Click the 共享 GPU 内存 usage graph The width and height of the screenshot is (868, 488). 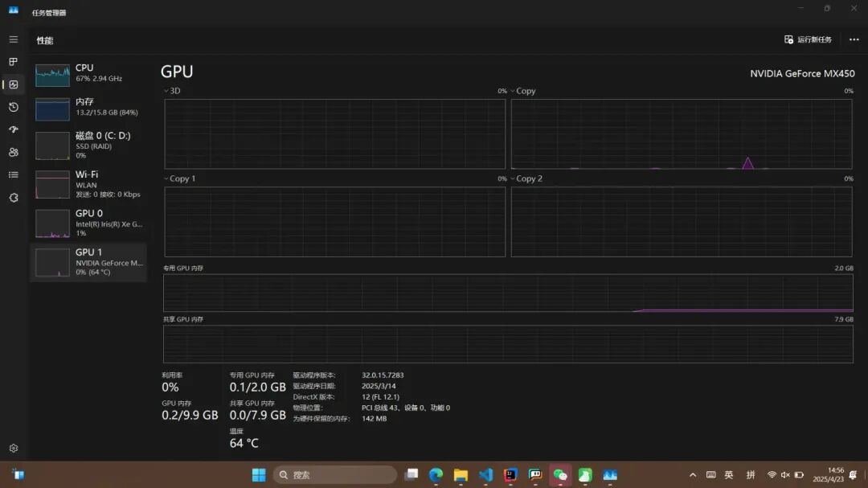[508, 344]
